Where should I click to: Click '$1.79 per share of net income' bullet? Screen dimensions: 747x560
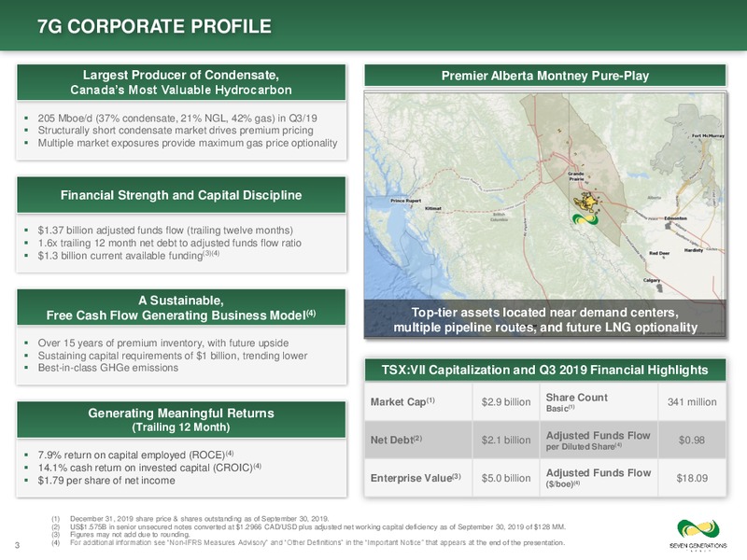(106, 481)
